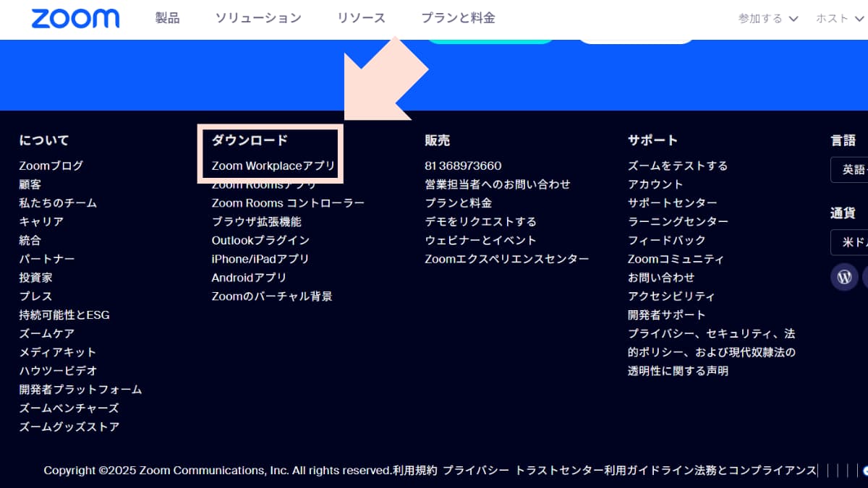The height and width of the screenshot is (488, 868).
Task: Click 法務とコンプライアンス in the copyright bar
Action: tap(755, 470)
